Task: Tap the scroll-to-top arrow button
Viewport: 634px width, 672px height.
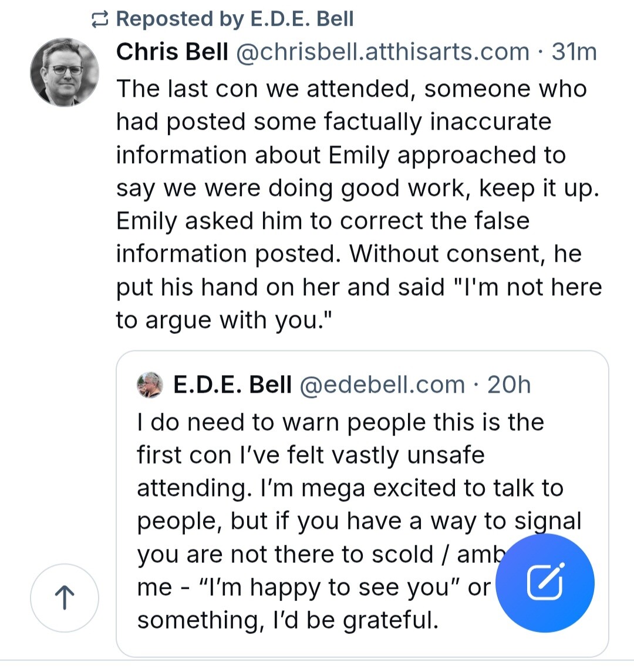Action: 65,598
